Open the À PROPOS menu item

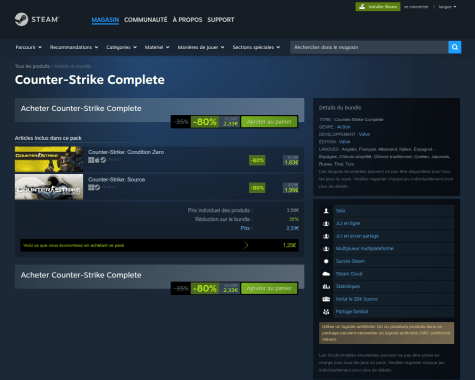pos(187,20)
